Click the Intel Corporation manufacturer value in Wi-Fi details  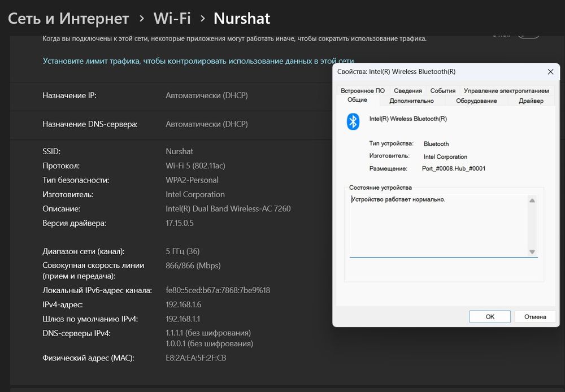(195, 194)
